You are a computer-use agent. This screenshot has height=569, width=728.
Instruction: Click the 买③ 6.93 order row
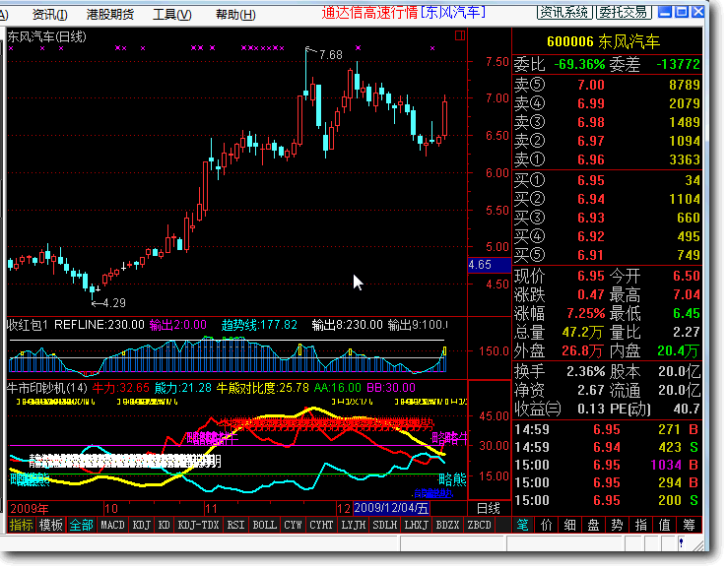coord(607,218)
